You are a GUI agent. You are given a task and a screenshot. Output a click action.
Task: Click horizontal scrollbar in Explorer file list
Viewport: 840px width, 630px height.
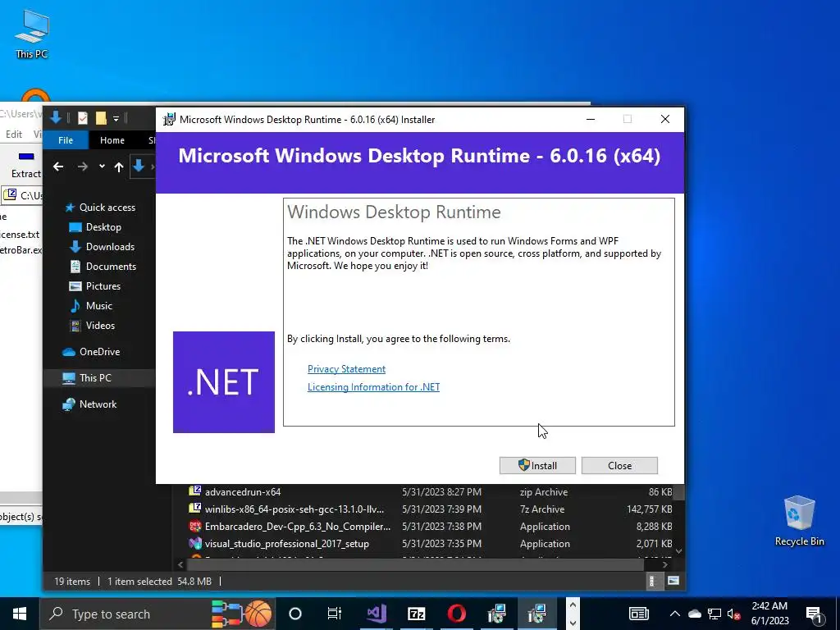(x=414, y=564)
